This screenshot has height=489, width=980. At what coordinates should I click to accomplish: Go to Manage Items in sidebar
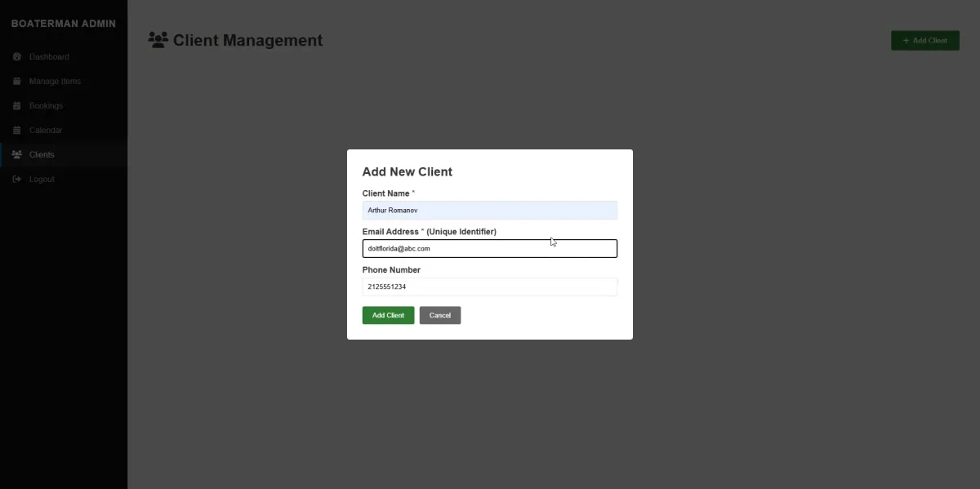(x=55, y=82)
